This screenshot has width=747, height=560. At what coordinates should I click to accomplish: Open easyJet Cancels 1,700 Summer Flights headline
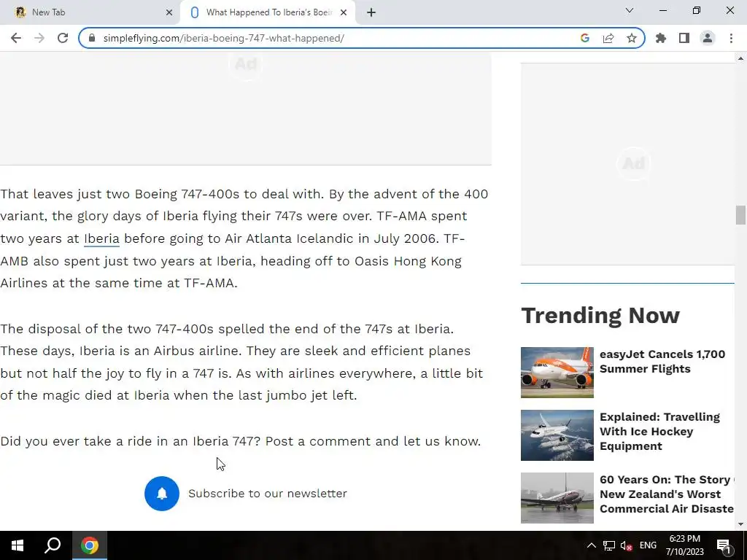pos(662,362)
